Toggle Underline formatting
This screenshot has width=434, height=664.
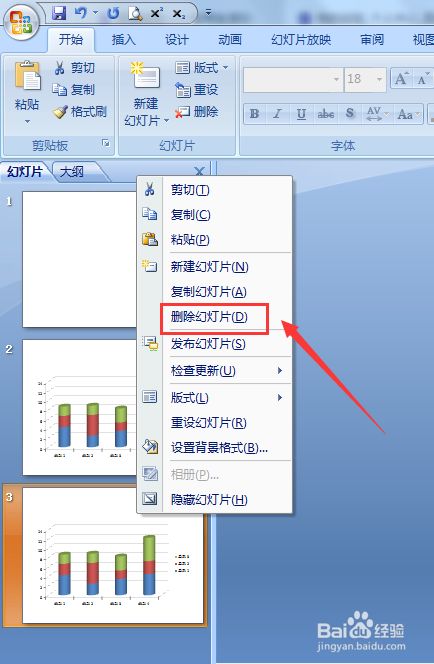(301, 113)
